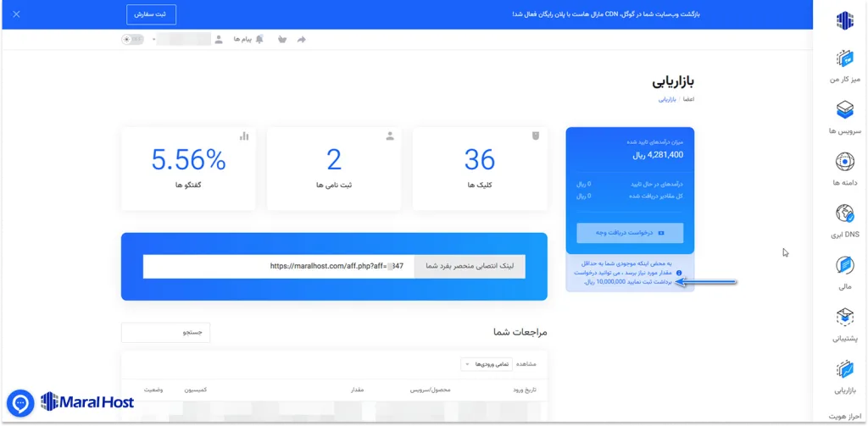The image size is (868, 426).
Task: Open پشتیبانی support icon
Action: click(x=845, y=317)
